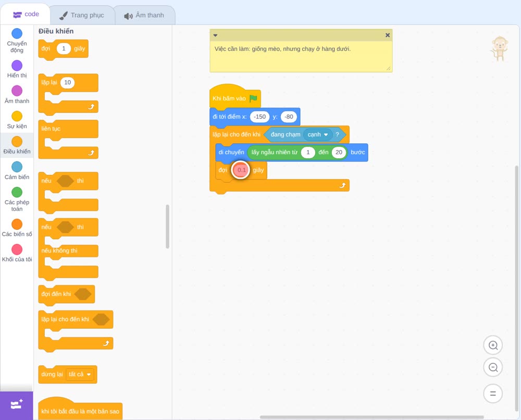Switch to the code tab

[26, 14]
